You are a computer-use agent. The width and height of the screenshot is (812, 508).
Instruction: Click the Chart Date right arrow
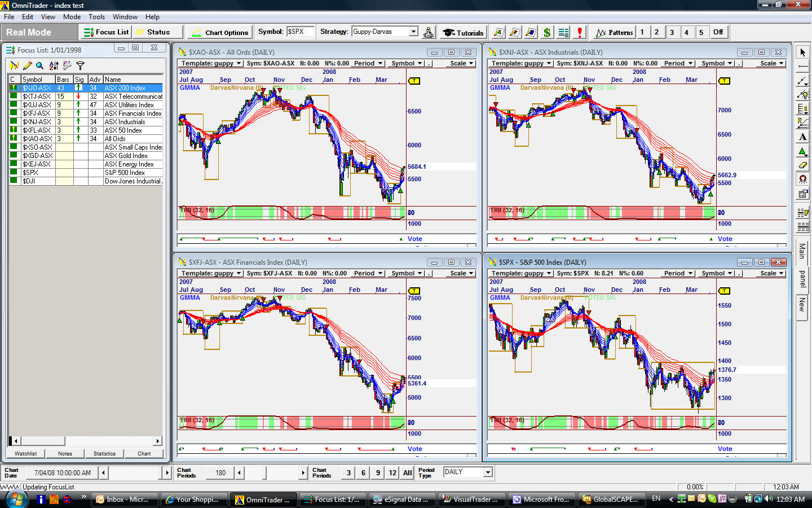coord(167,472)
